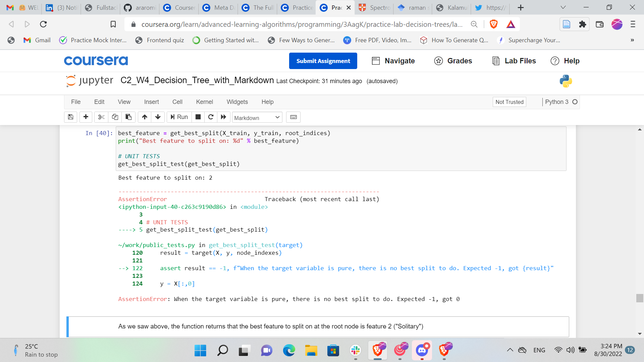The width and height of the screenshot is (644, 362).
Task: Open Lab Files from the header
Action: coord(514,61)
